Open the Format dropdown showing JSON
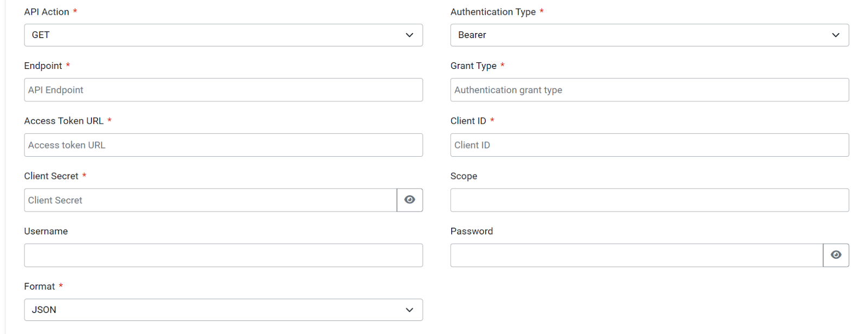 click(x=223, y=310)
